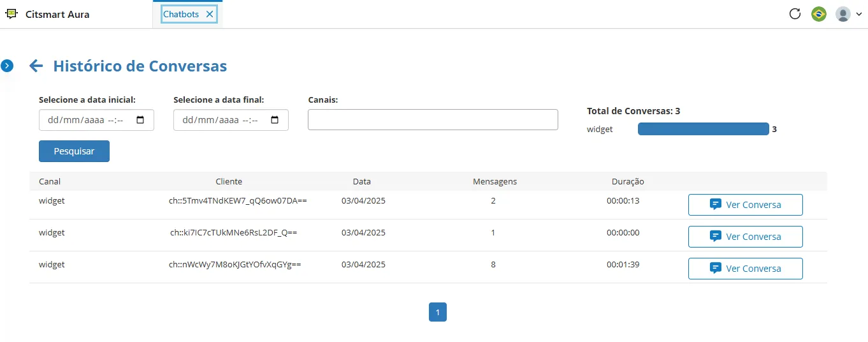Select page 1 in pagination
The image size is (868, 342).
tap(438, 312)
